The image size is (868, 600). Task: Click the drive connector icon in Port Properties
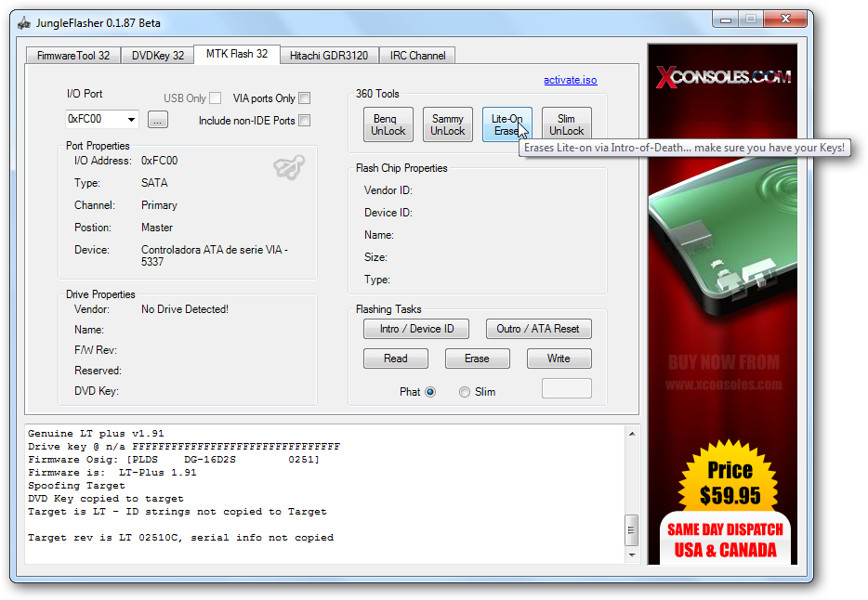tap(289, 167)
